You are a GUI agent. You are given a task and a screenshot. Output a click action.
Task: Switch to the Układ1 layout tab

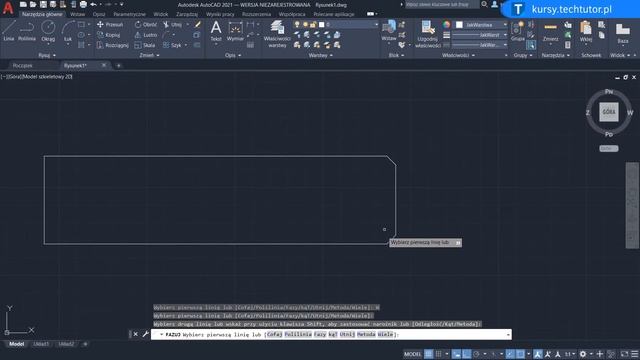41,344
